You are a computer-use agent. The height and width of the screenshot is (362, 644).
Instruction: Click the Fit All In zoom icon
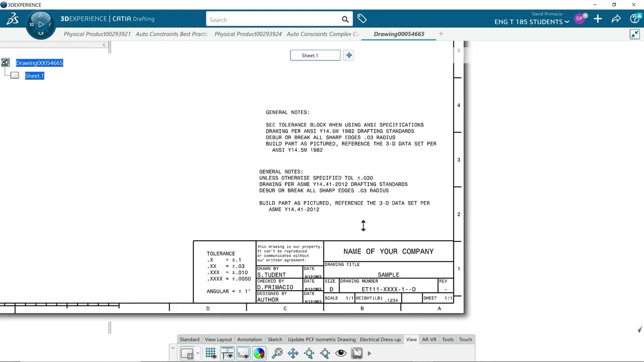pos(277,353)
